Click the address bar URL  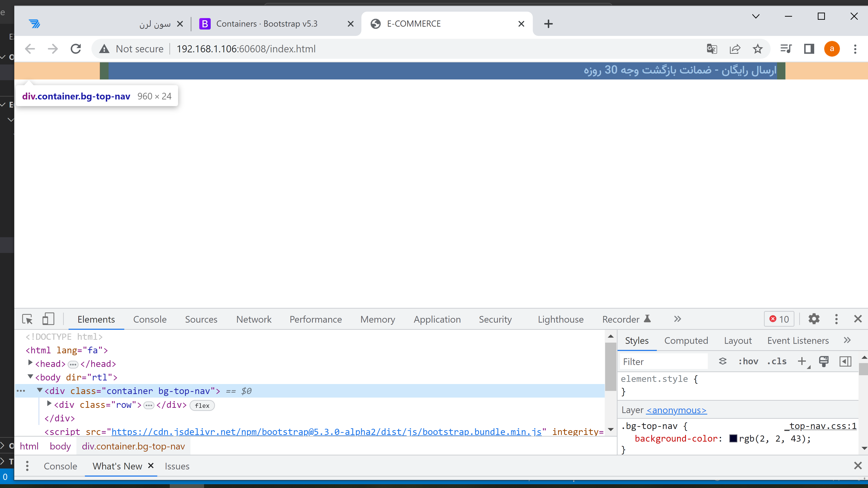(246, 49)
